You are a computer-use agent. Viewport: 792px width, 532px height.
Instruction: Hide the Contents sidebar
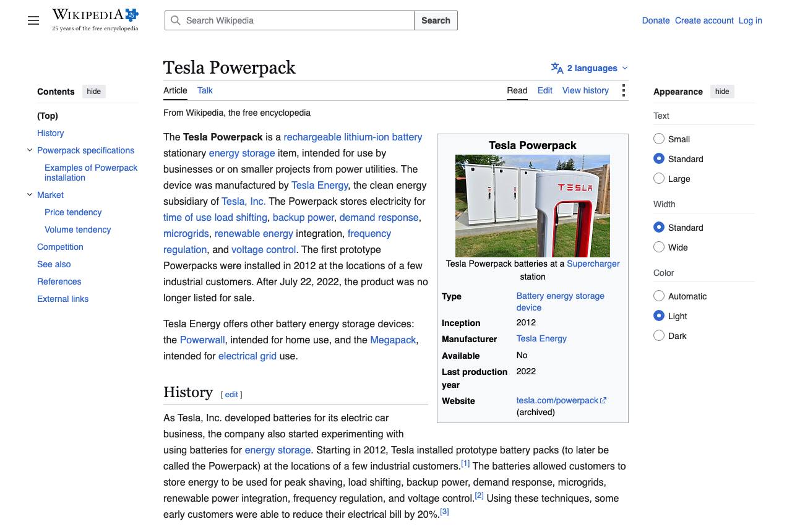pyautogui.click(x=94, y=92)
